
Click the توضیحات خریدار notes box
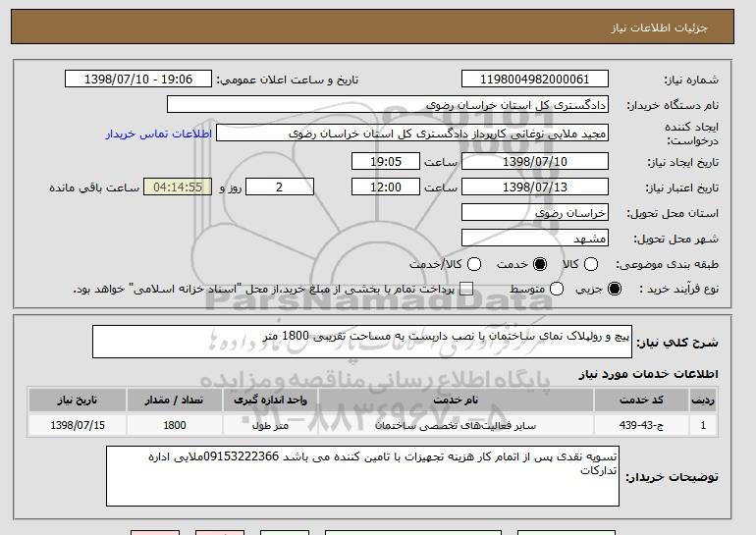pos(362,476)
